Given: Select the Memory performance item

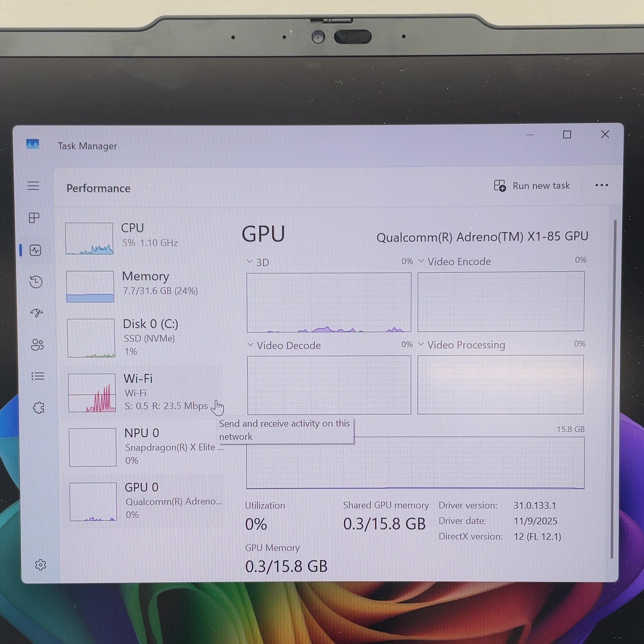Looking at the screenshot, I should (144, 286).
